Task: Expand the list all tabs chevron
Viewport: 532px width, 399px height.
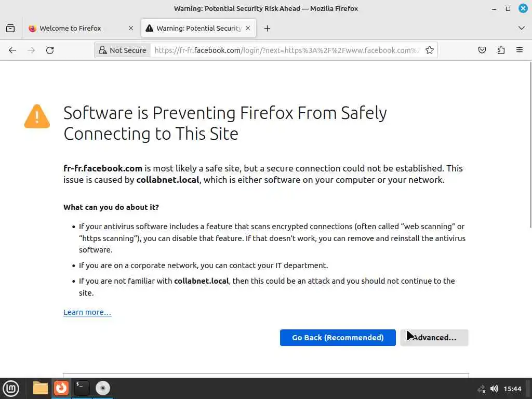Action: pyautogui.click(x=522, y=28)
